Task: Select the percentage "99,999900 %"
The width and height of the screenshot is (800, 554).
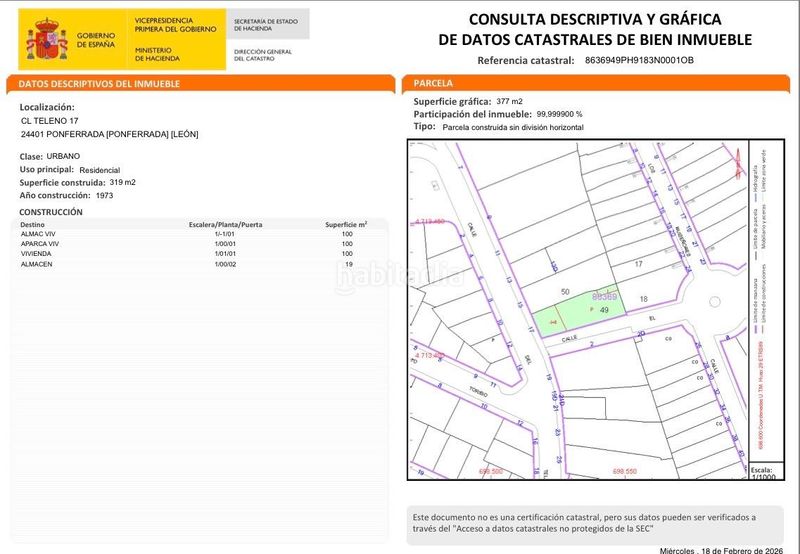Action: click(x=559, y=114)
